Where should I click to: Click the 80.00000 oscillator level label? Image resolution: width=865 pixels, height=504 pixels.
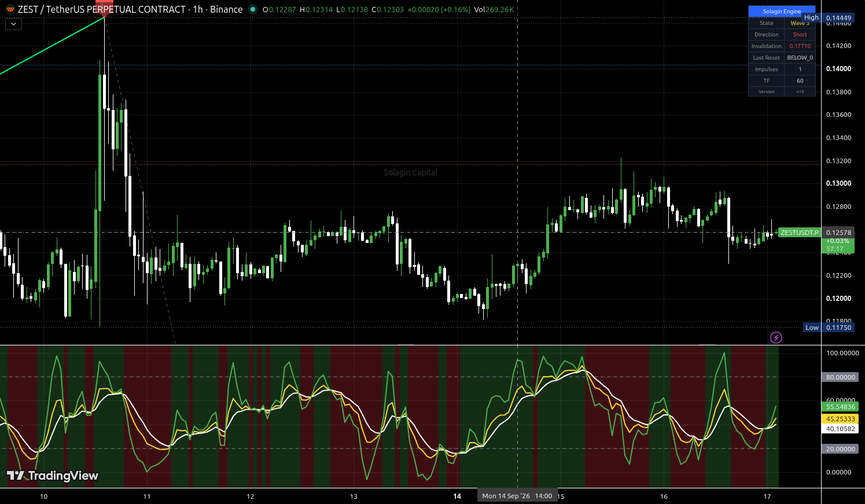point(840,377)
